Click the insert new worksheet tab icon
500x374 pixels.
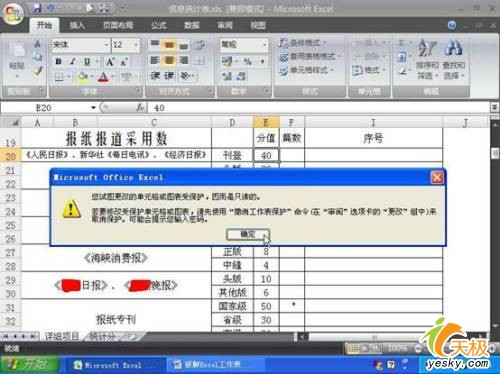[133, 337]
